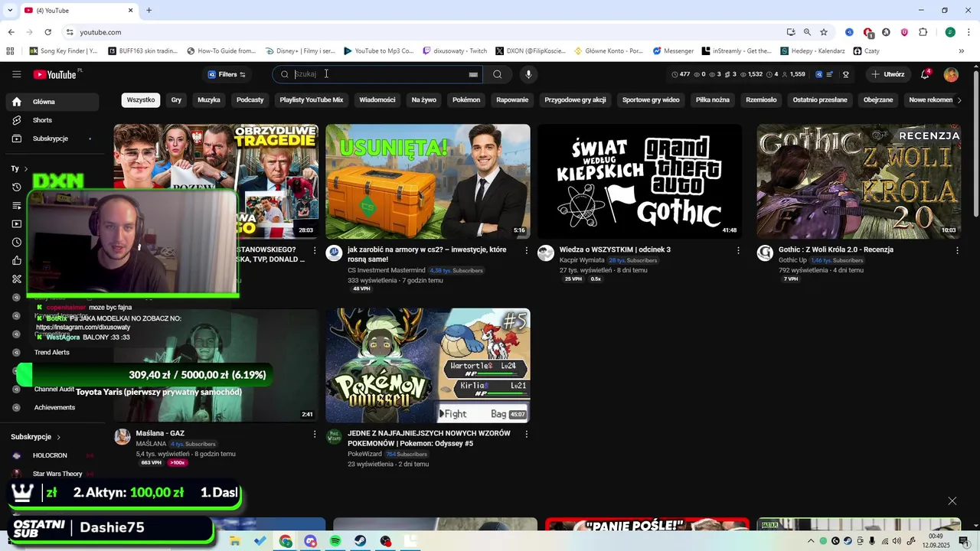Open the USUNIĘTA orange case thumbnail
980x551 pixels.
pos(428,181)
